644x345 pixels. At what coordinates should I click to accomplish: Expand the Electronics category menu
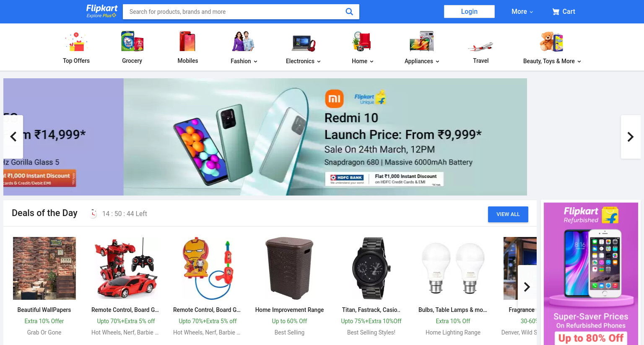(x=303, y=61)
